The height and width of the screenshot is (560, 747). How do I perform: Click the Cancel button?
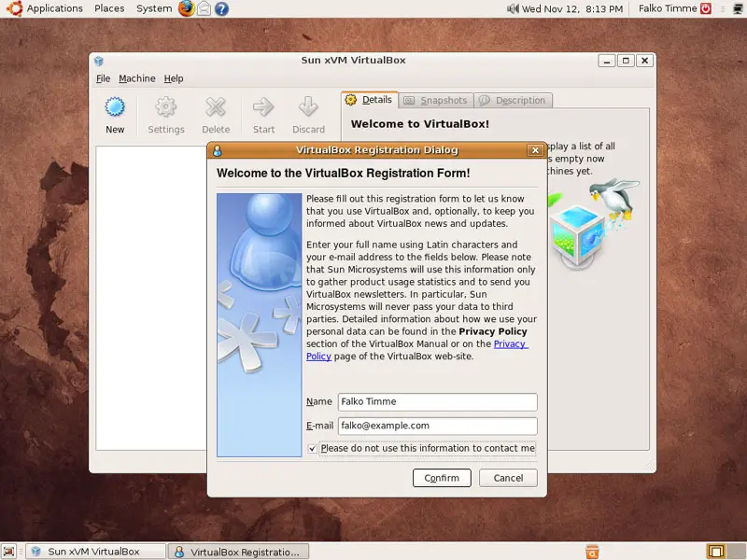pos(508,478)
